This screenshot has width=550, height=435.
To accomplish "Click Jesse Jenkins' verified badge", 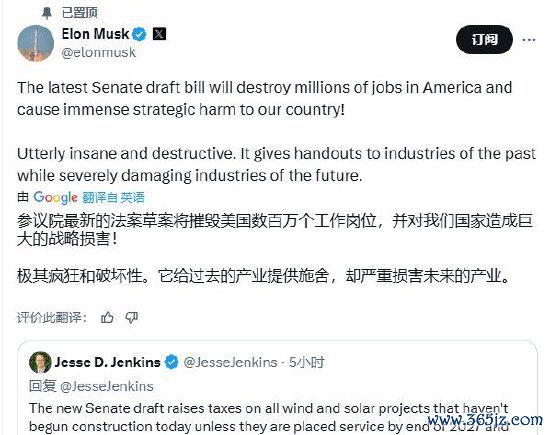I will (x=172, y=362).
